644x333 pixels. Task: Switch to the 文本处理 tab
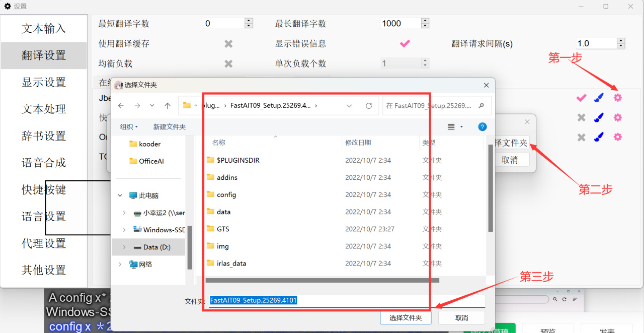coord(44,109)
